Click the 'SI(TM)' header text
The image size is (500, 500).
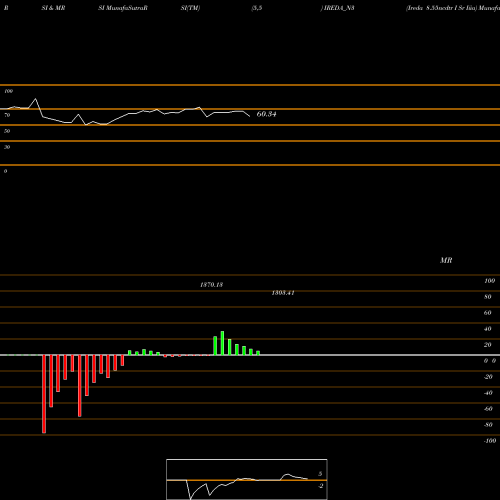pos(190,8)
